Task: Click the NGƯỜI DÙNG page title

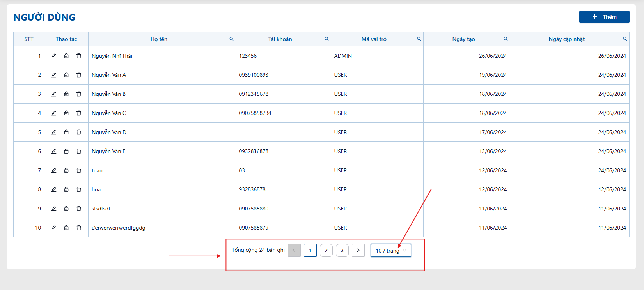Action: click(44, 17)
